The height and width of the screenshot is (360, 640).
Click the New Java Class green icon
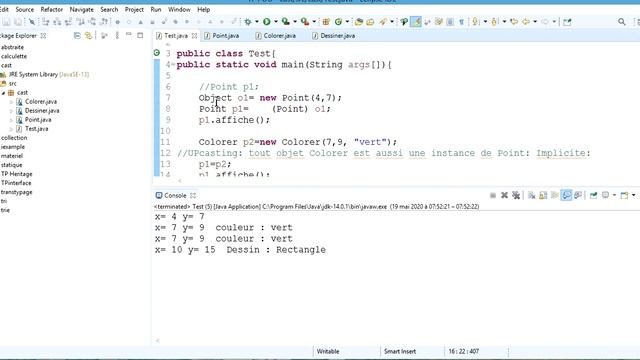tap(338, 22)
